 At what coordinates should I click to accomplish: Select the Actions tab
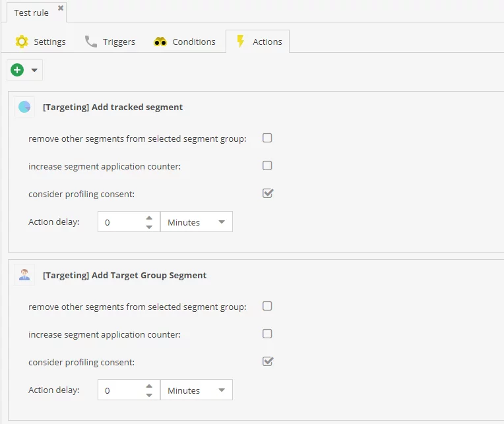(258, 42)
